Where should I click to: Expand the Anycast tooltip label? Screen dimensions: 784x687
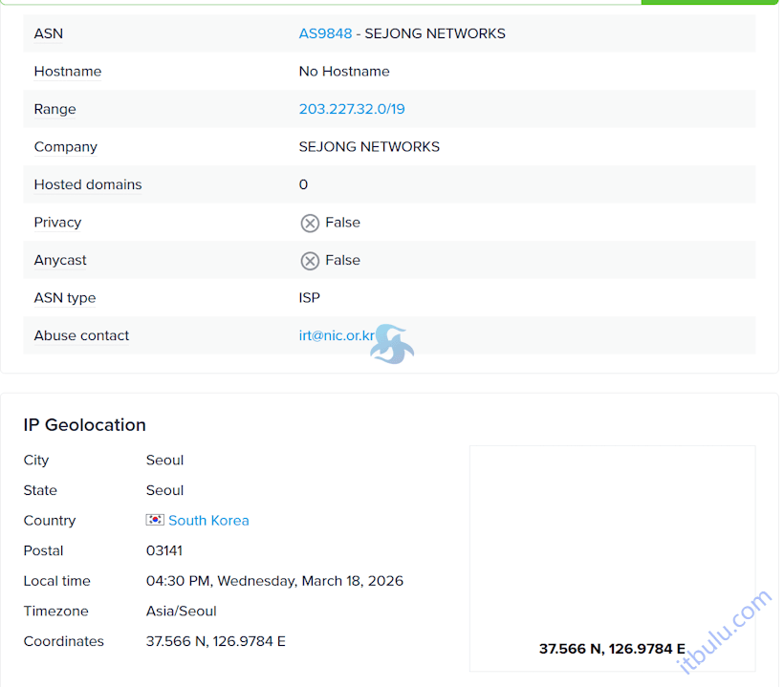(59, 260)
